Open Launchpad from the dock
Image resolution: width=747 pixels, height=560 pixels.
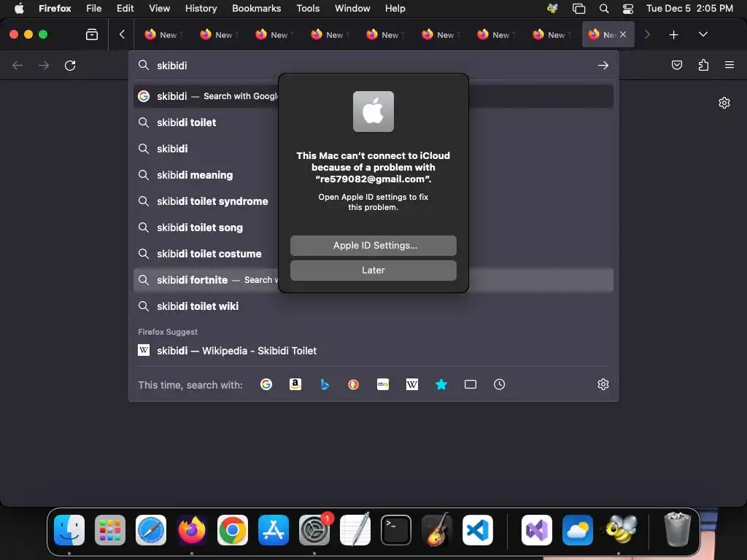[x=110, y=530]
